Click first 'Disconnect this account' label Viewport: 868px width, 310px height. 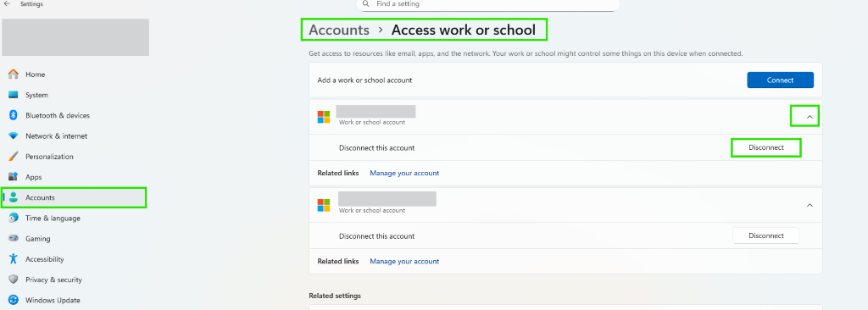click(376, 148)
